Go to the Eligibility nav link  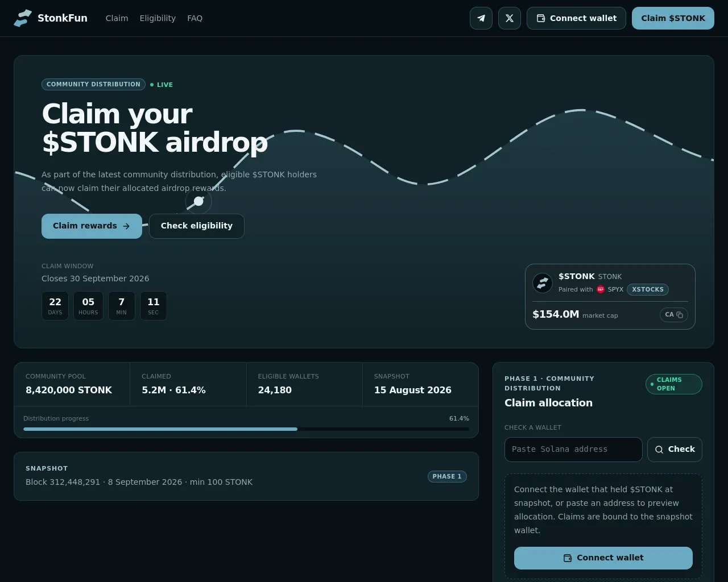(158, 18)
